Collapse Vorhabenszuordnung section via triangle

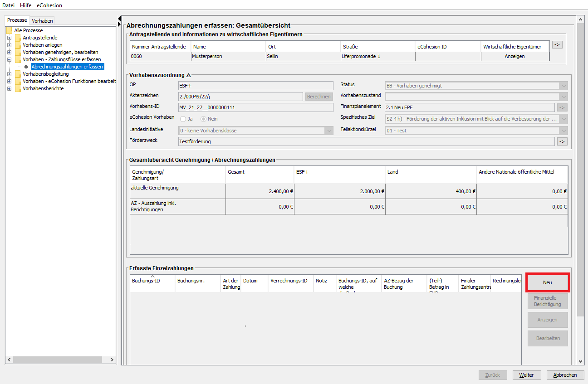click(x=189, y=75)
